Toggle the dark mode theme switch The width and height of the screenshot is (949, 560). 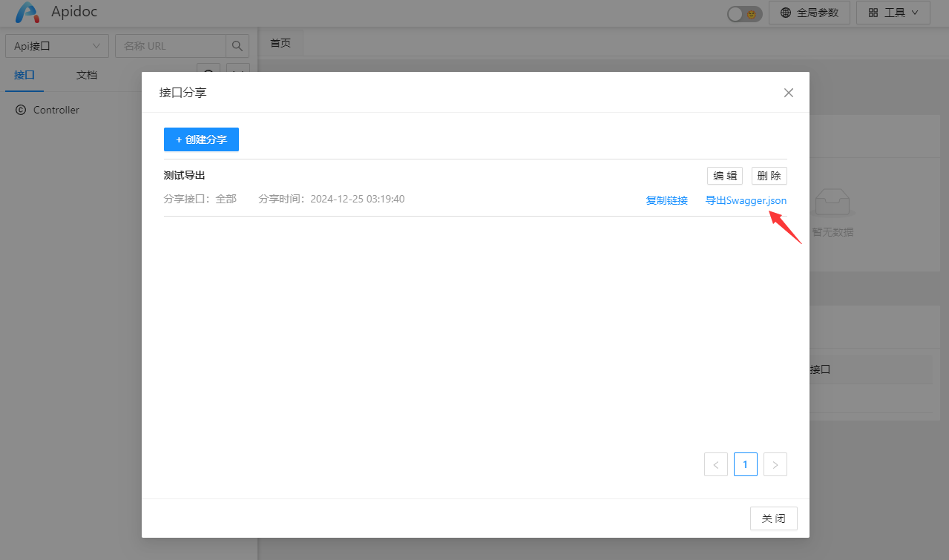click(744, 13)
